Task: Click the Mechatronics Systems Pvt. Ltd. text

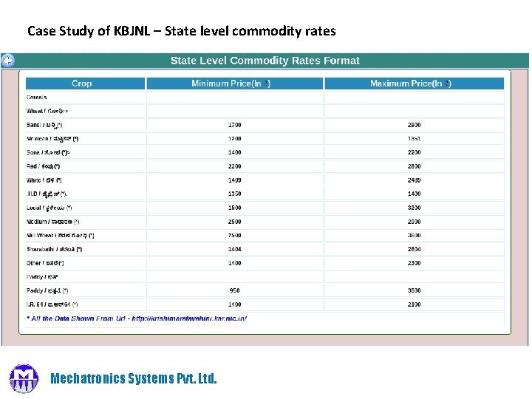Action: (133, 378)
